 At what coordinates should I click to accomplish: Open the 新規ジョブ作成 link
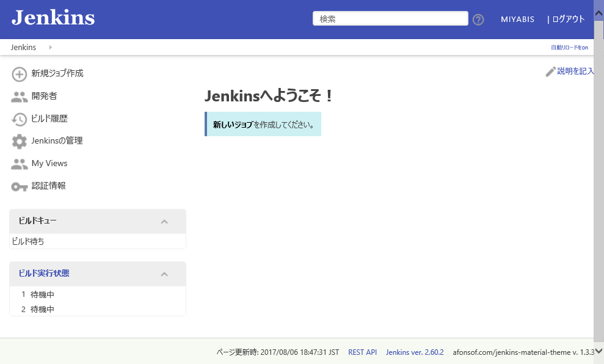tap(57, 73)
